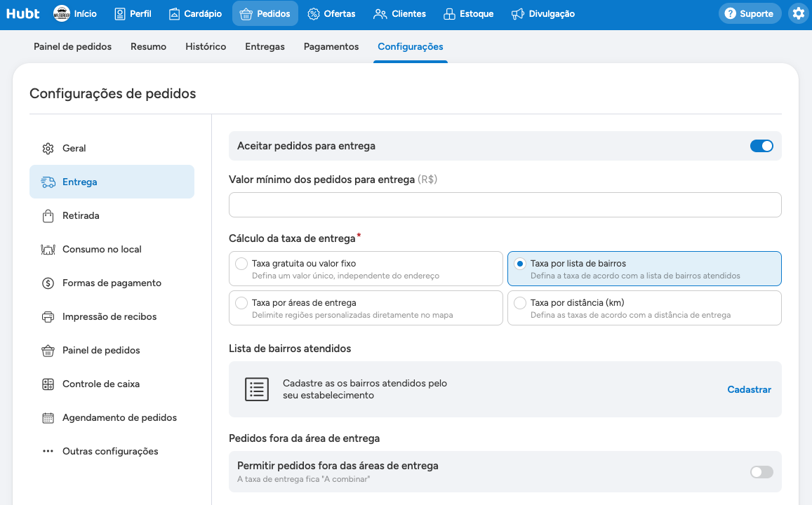This screenshot has width=812, height=505.
Task: Choose Taxa por áreas de entrega
Action: (366, 308)
